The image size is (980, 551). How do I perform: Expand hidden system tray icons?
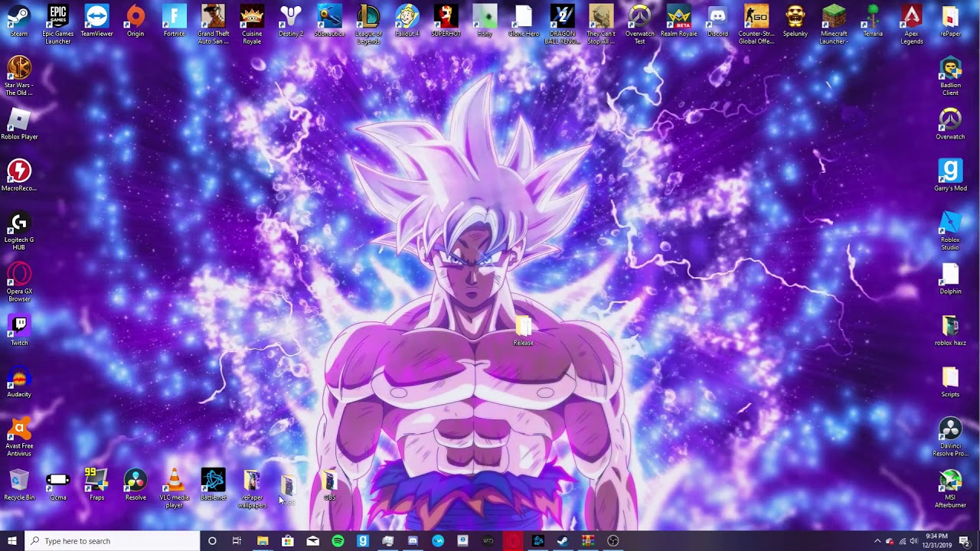point(877,541)
